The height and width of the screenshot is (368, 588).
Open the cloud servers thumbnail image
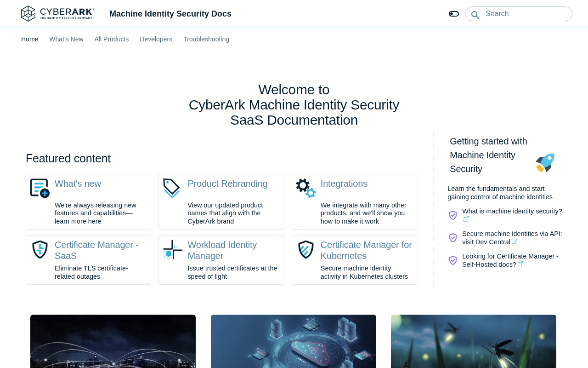pos(294,341)
